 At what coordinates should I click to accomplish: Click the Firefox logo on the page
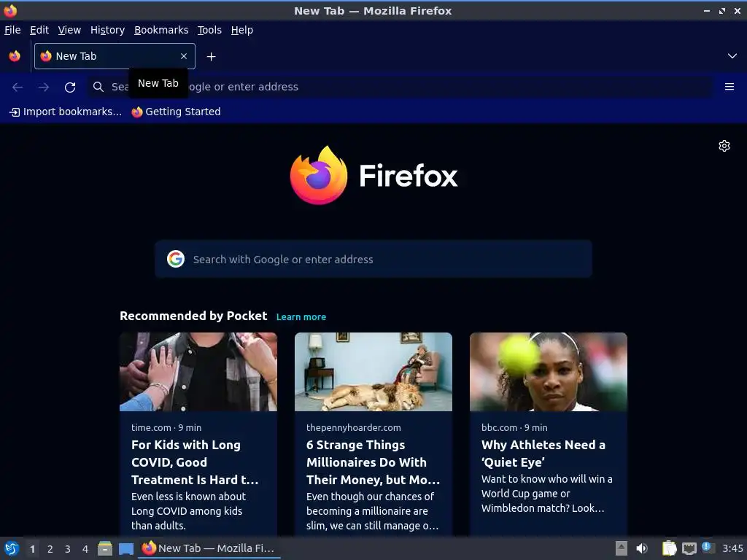(373, 176)
